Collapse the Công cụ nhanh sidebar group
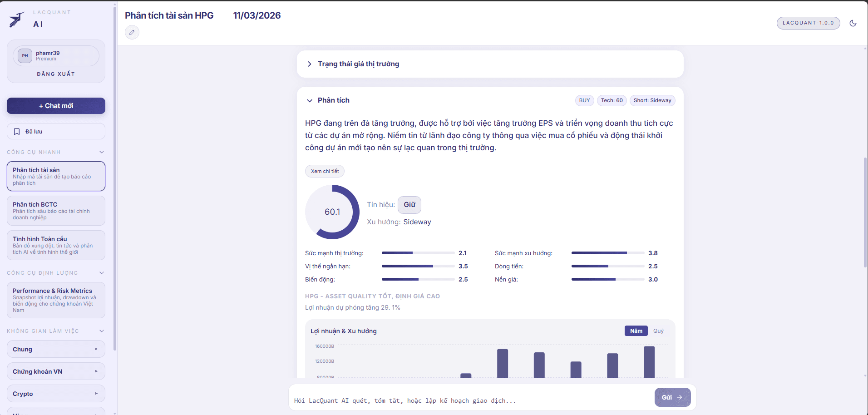 [x=102, y=152]
